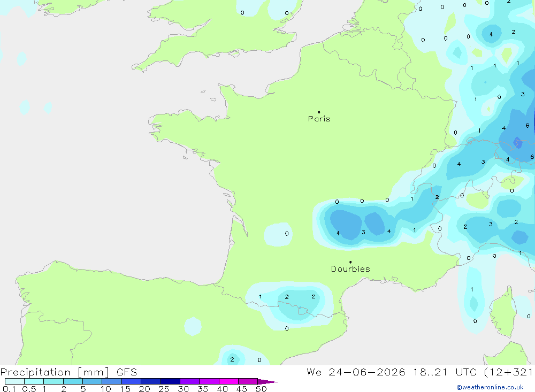Click the Dourbies city label
The image size is (535, 392).
(350, 269)
